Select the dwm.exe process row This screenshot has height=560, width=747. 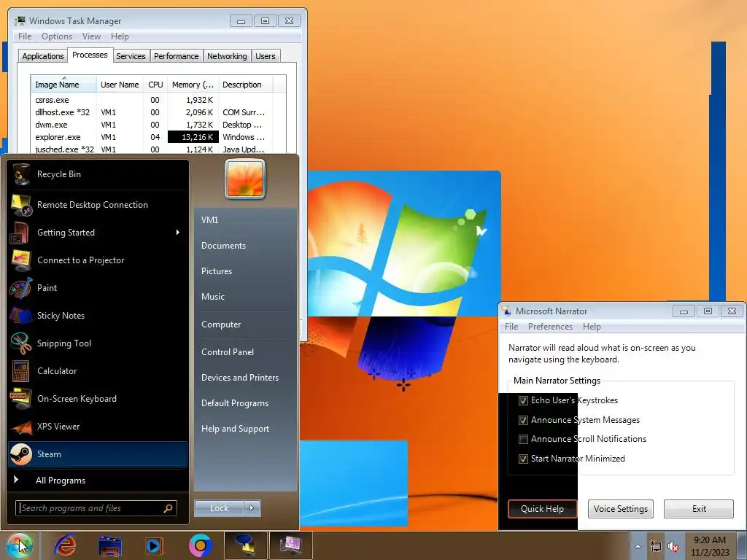pyautogui.click(x=152, y=125)
